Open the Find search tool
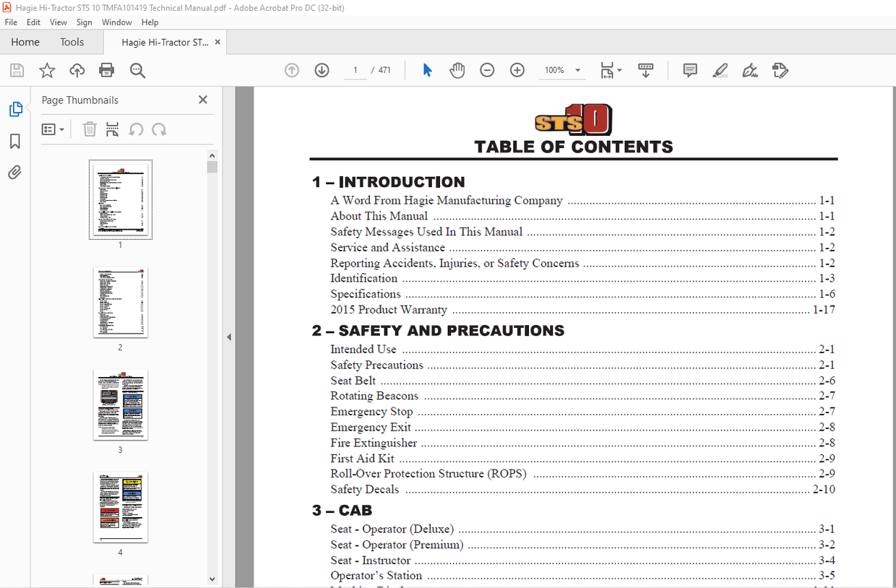 (137, 70)
